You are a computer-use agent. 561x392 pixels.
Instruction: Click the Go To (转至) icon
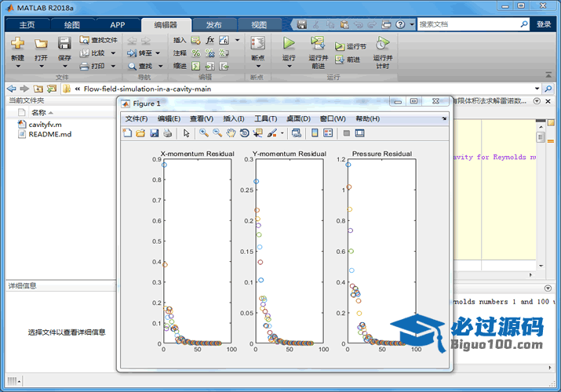coord(132,53)
